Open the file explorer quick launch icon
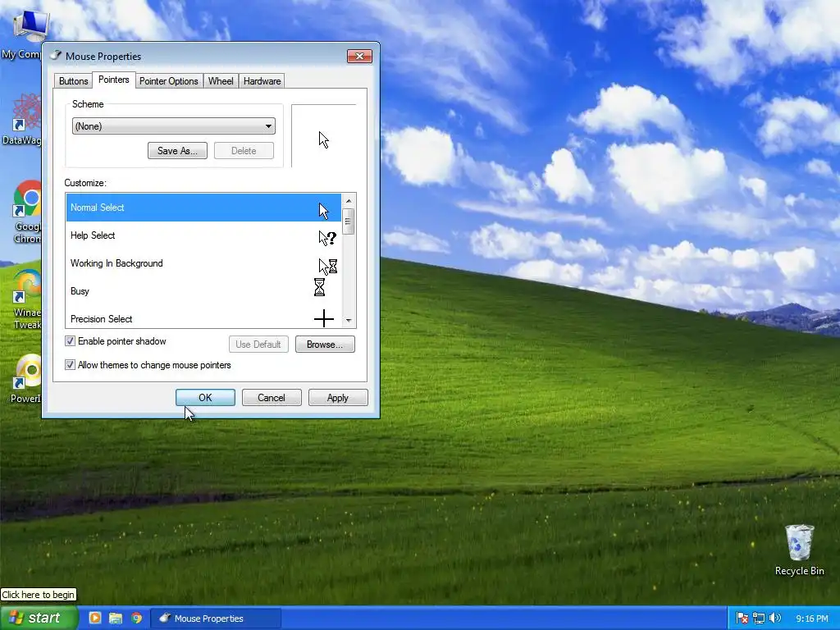The width and height of the screenshot is (840, 630). point(115,619)
